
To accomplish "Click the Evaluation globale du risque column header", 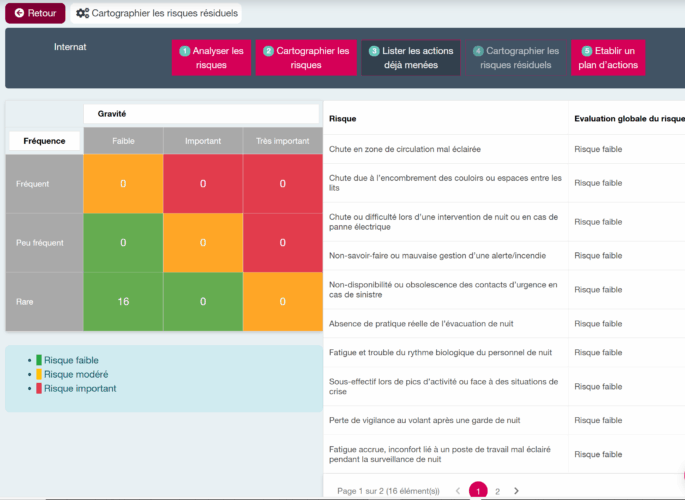I will click(x=628, y=119).
